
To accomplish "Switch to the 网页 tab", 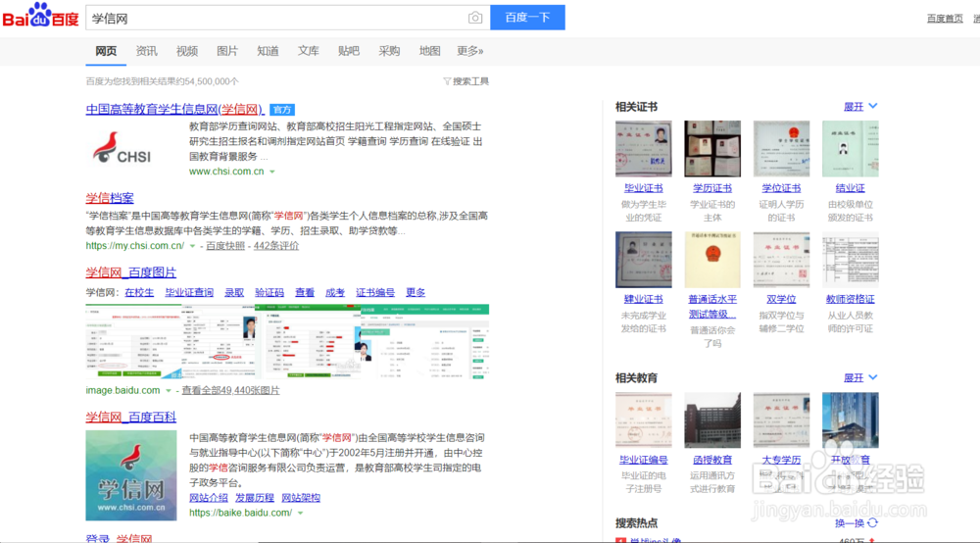I will tap(106, 51).
